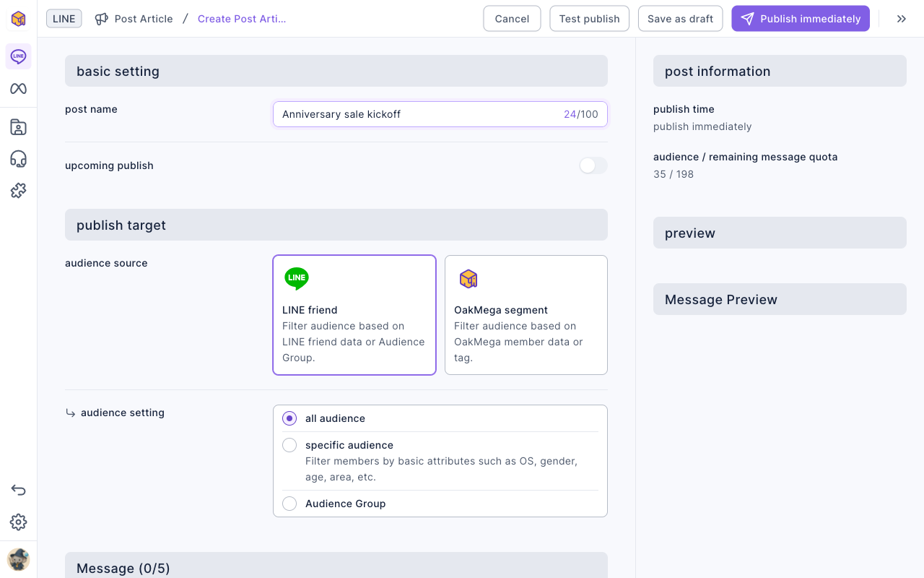
Task: Click the OakMega cube logo icon
Action: pyautogui.click(x=18, y=19)
